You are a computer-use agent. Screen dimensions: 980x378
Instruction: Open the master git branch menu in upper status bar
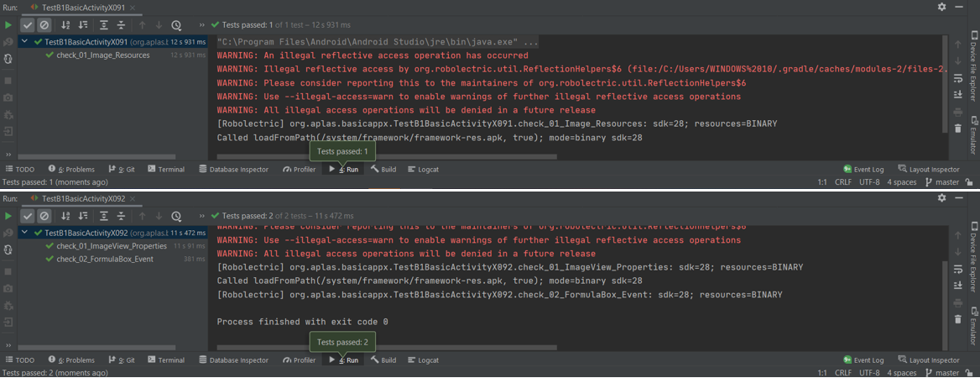pos(946,182)
